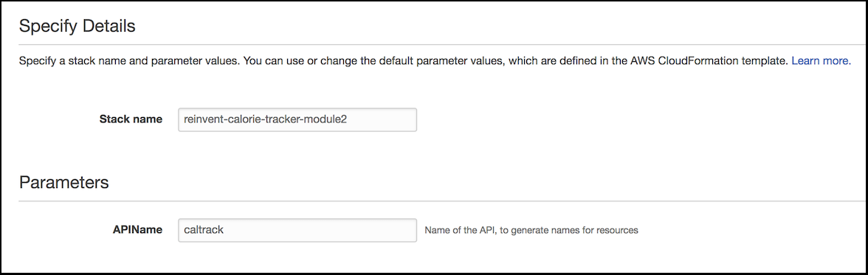This screenshot has height=275, width=868.
Task: Click the blank space at the end of the Stack name field
Action: [382, 119]
